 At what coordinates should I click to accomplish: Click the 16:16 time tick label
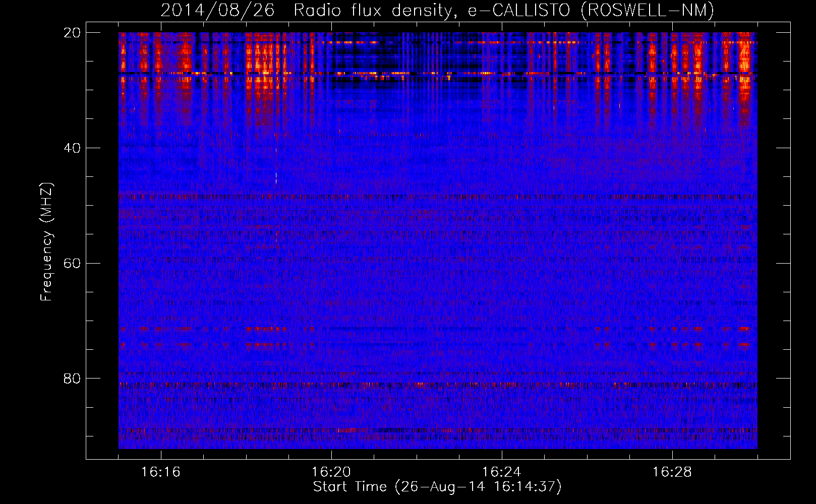pos(161,472)
